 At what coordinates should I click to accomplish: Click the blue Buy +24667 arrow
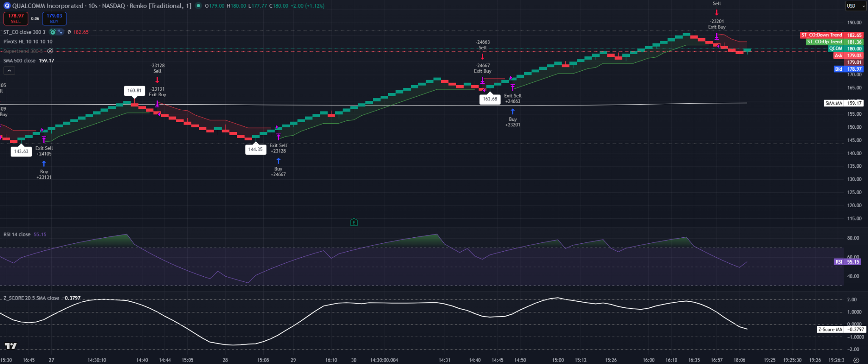pos(278,161)
